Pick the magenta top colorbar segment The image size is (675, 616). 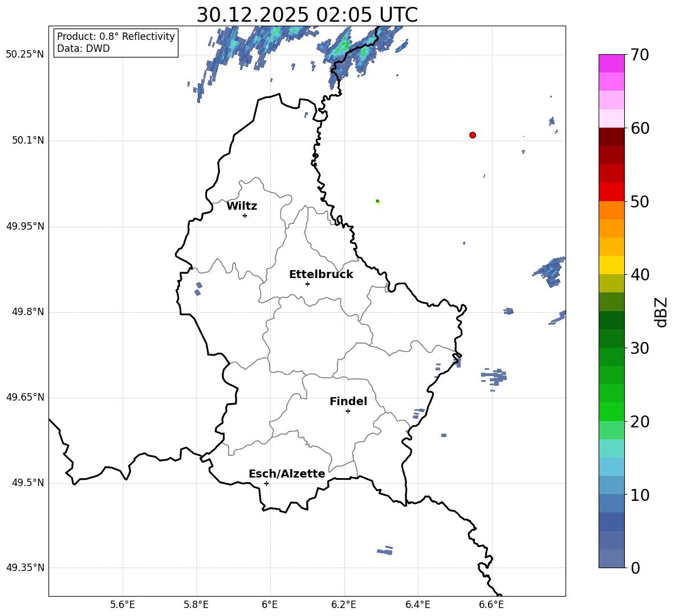(611, 64)
